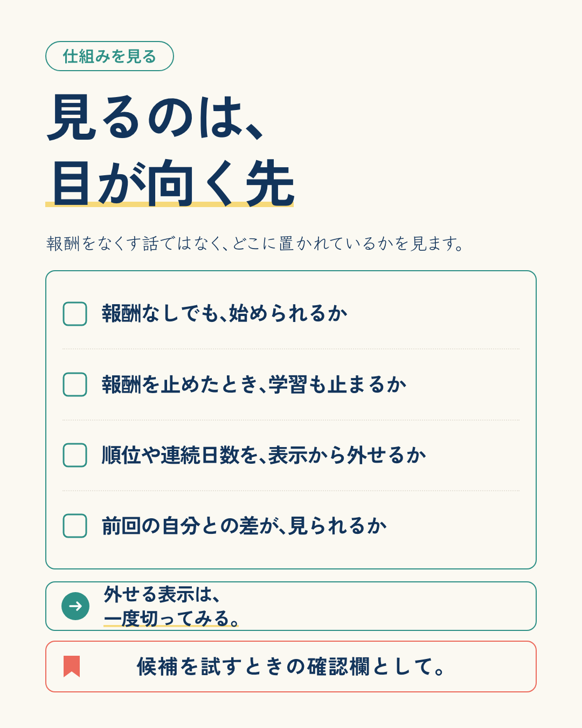Select the item 前回の自分との差が、見られるか

point(245,526)
